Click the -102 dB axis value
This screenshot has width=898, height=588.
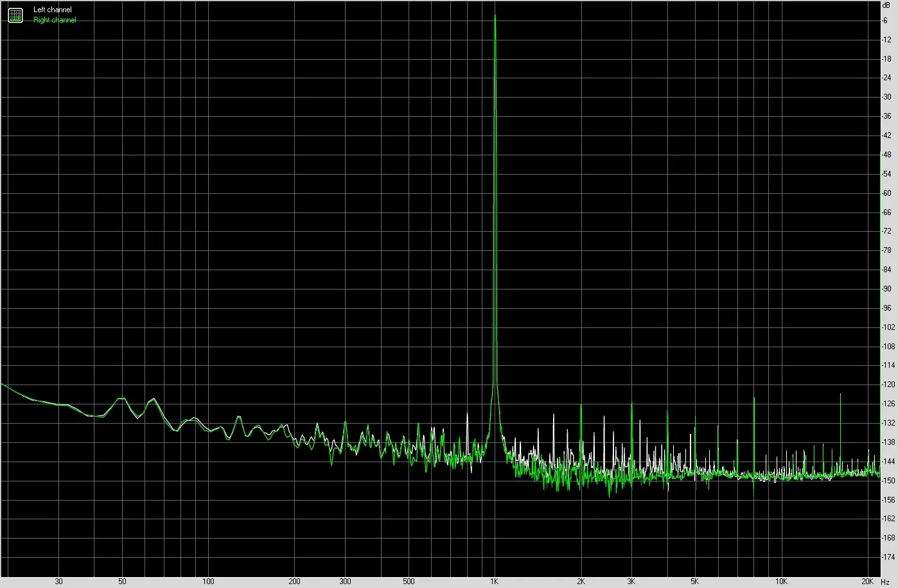[888, 327]
